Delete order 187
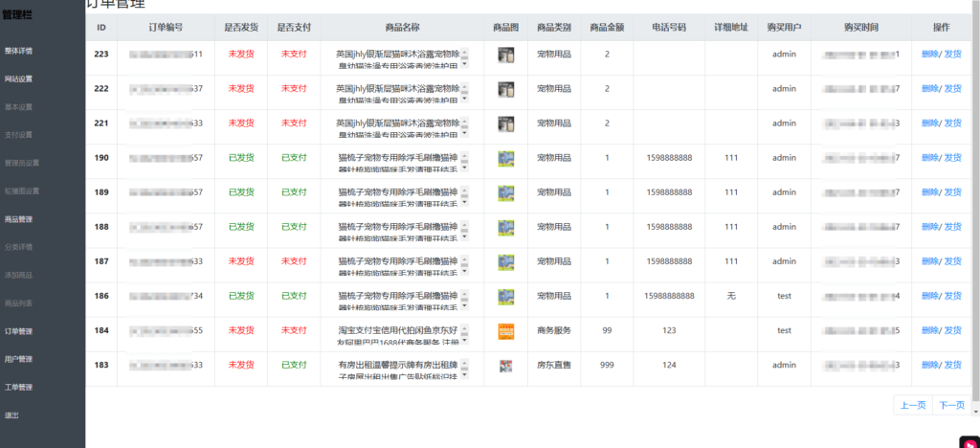The width and height of the screenshot is (980, 448). (930, 261)
